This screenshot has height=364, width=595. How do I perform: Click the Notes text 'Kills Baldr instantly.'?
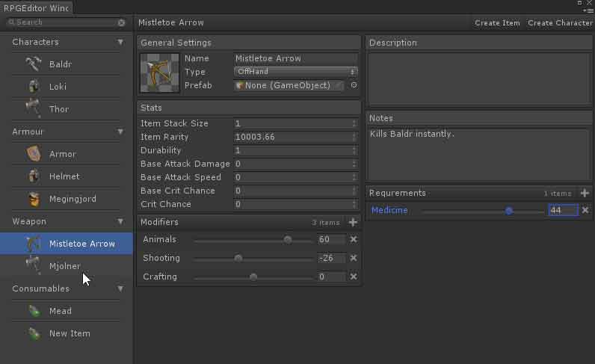pyautogui.click(x=412, y=134)
